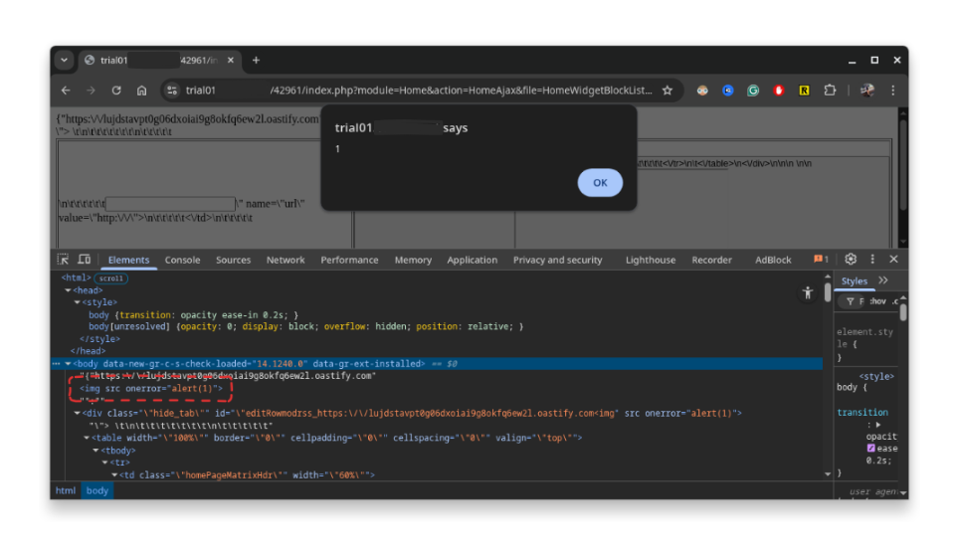Image resolution: width=958 pixels, height=560 pixels.
Task: Close the DevTools panel
Action: click(894, 260)
